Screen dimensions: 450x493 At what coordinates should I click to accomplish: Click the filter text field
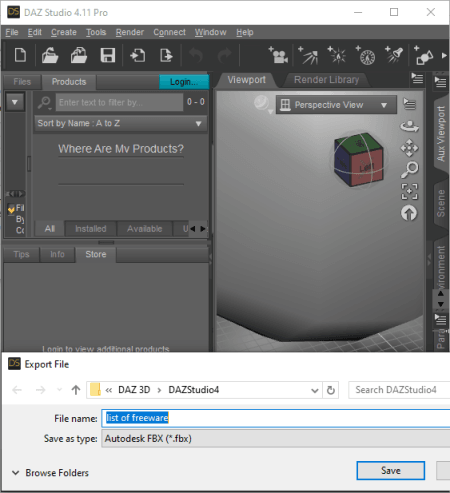pos(119,102)
